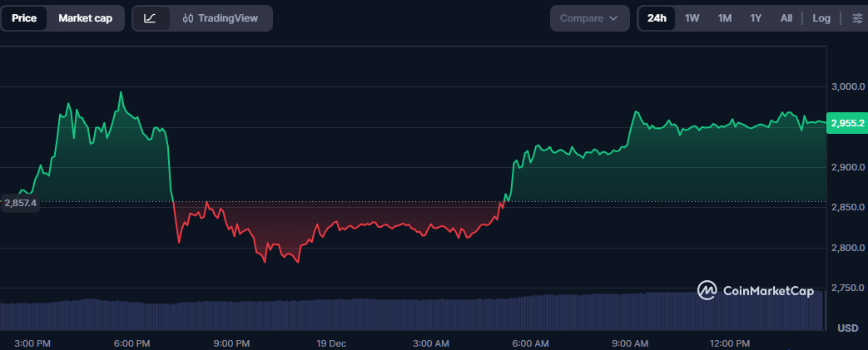Click the 2,857.4 opening price label
The image size is (868, 350).
(21, 203)
